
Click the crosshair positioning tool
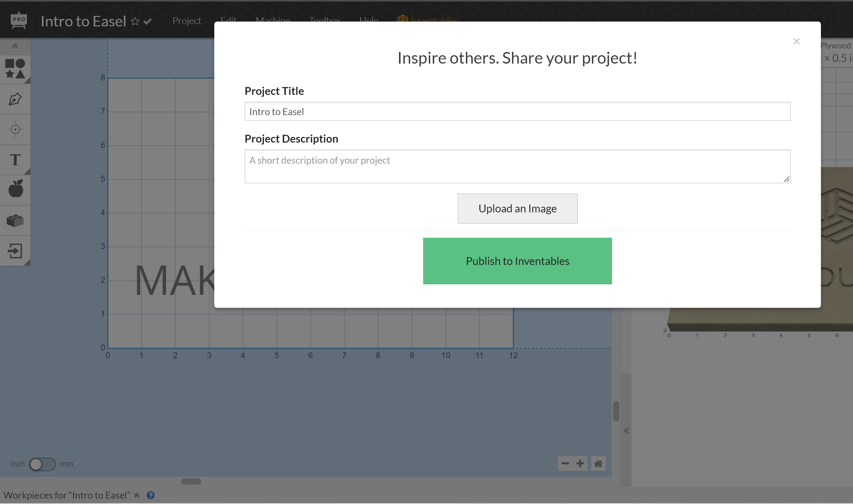pyautogui.click(x=15, y=129)
